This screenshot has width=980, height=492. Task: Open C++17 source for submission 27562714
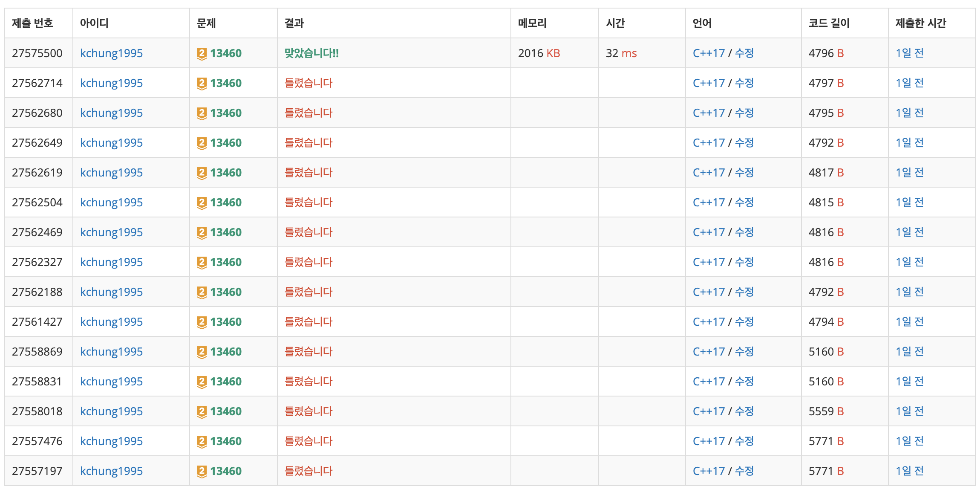pyautogui.click(x=708, y=83)
